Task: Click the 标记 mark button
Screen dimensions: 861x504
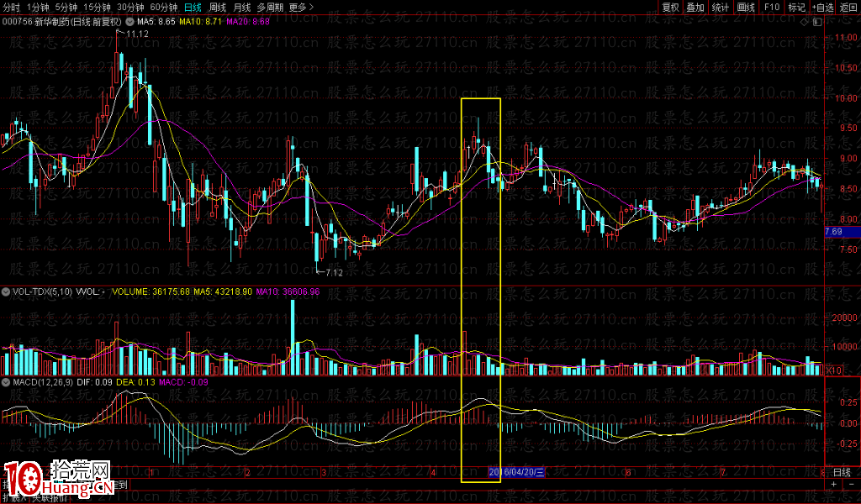Action: point(797,7)
